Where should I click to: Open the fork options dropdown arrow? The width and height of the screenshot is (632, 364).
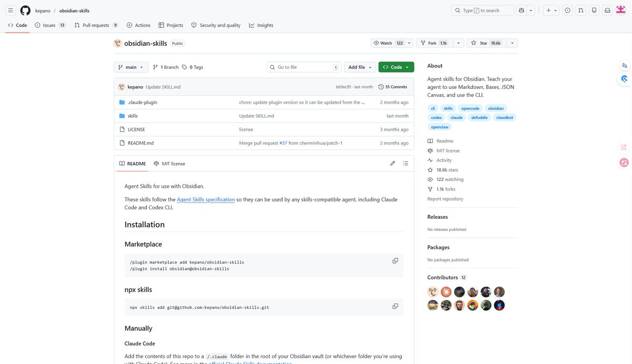click(459, 43)
